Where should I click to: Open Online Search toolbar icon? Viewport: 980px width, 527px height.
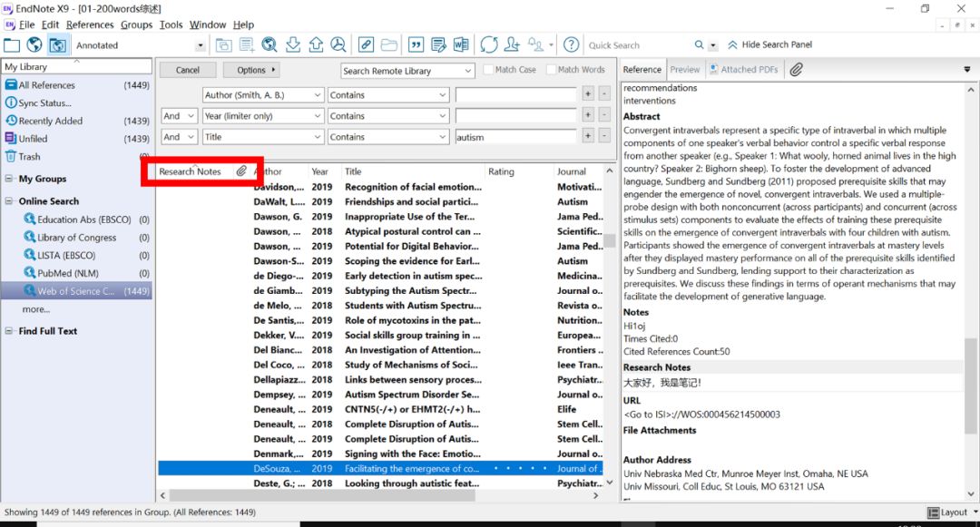tap(269, 45)
